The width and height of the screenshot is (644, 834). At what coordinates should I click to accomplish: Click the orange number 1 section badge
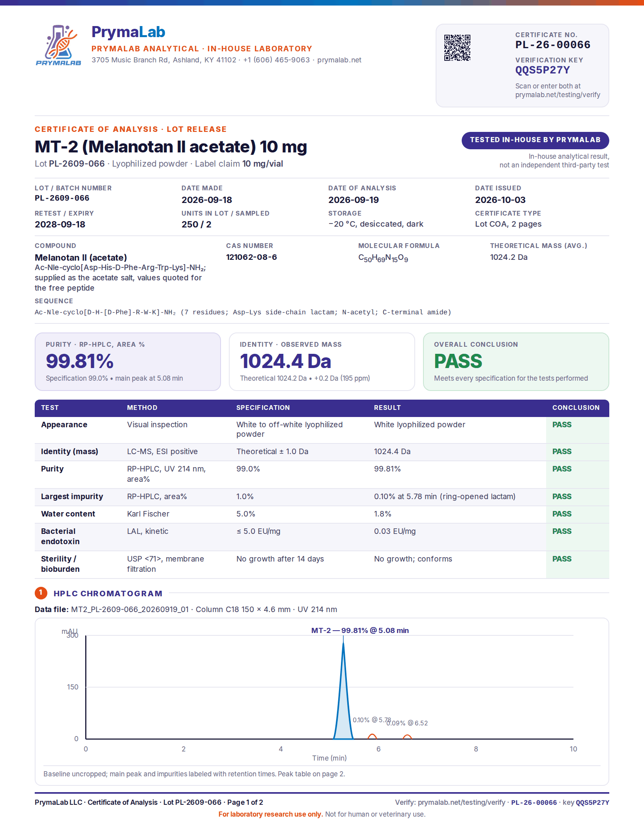pos(41,593)
